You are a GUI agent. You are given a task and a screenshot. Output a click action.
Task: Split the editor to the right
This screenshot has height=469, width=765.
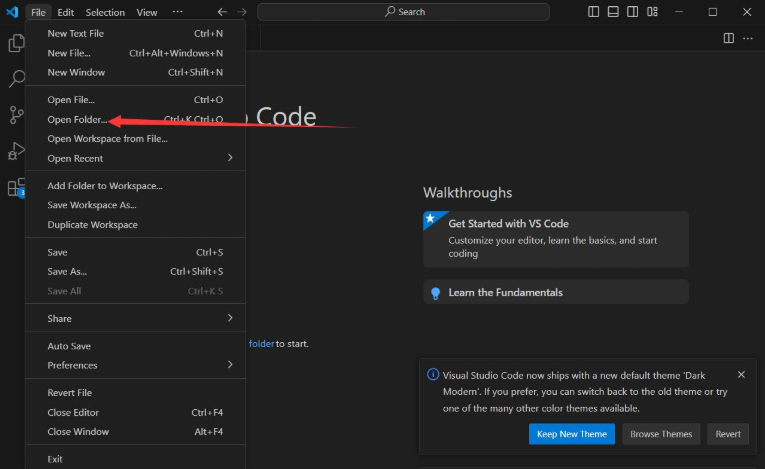click(x=728, y=38)
